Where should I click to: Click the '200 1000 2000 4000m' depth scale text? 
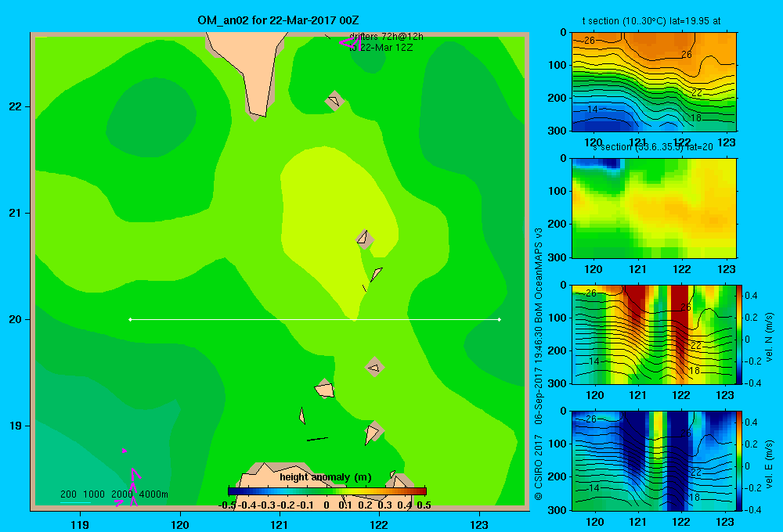point(114,494)
